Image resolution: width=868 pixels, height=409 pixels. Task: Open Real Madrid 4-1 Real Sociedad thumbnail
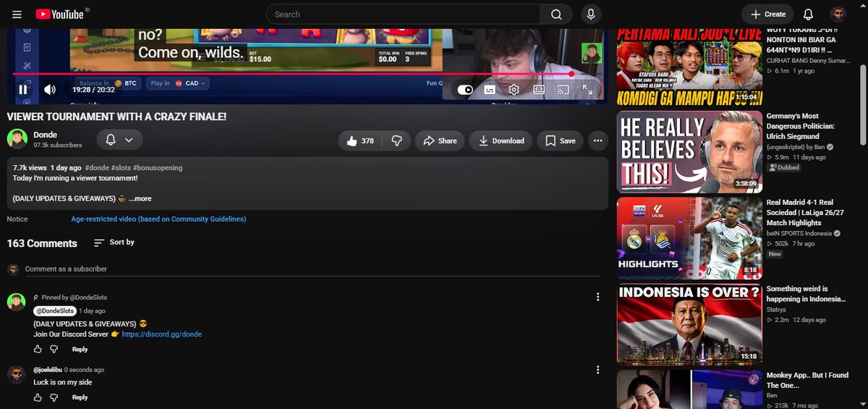click(x=689, y=238)
